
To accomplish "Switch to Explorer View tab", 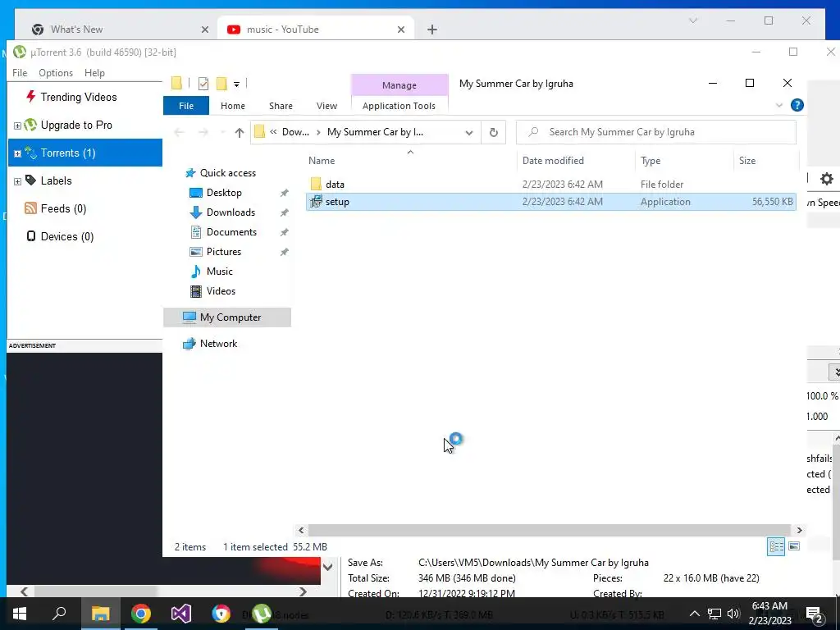I will click(x=326, y=106).
